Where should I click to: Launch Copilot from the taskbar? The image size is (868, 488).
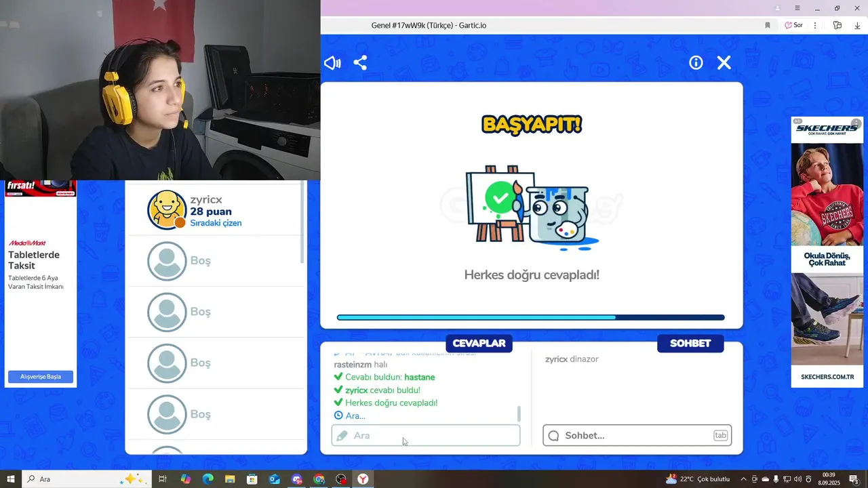coord(186,479)
